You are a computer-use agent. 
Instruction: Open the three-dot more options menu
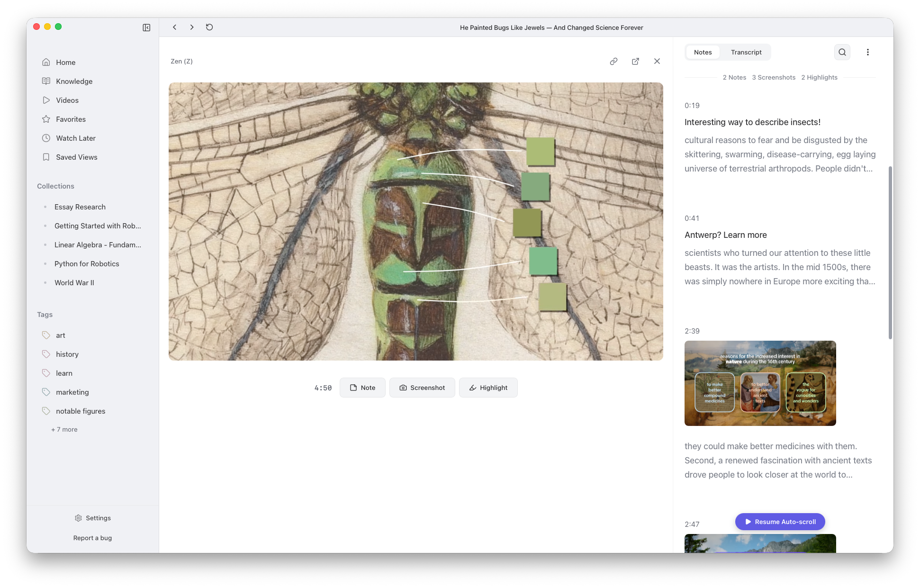868,52
